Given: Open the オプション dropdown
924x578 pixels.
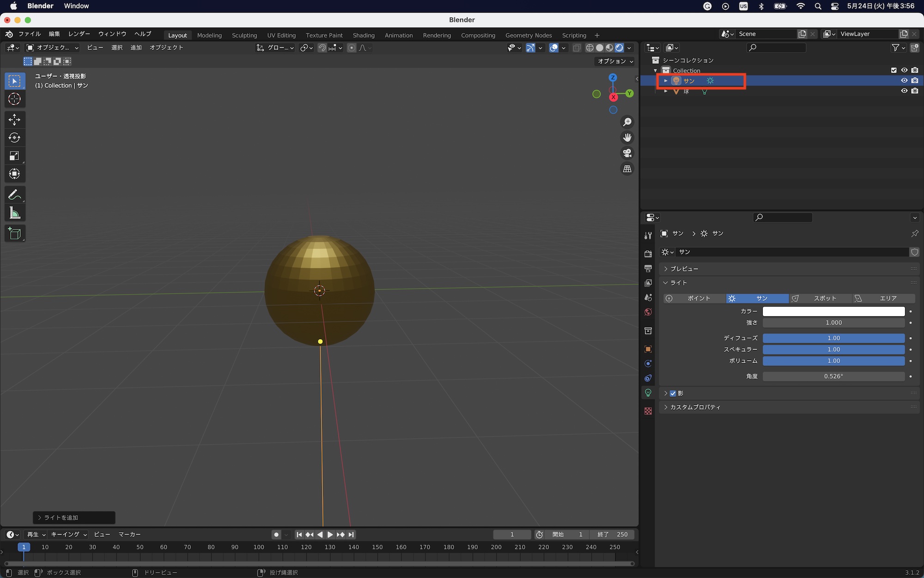Looking at the screenshot, I should pos(615,61).
